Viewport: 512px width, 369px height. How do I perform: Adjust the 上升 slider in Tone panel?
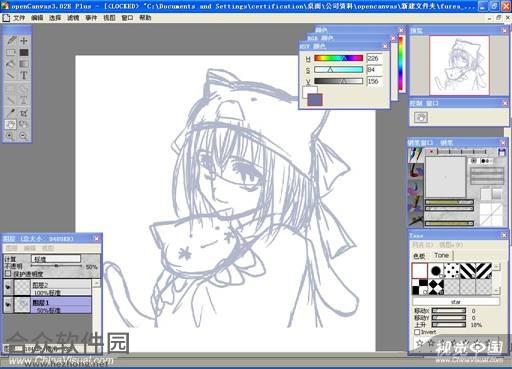coord(449,325)
